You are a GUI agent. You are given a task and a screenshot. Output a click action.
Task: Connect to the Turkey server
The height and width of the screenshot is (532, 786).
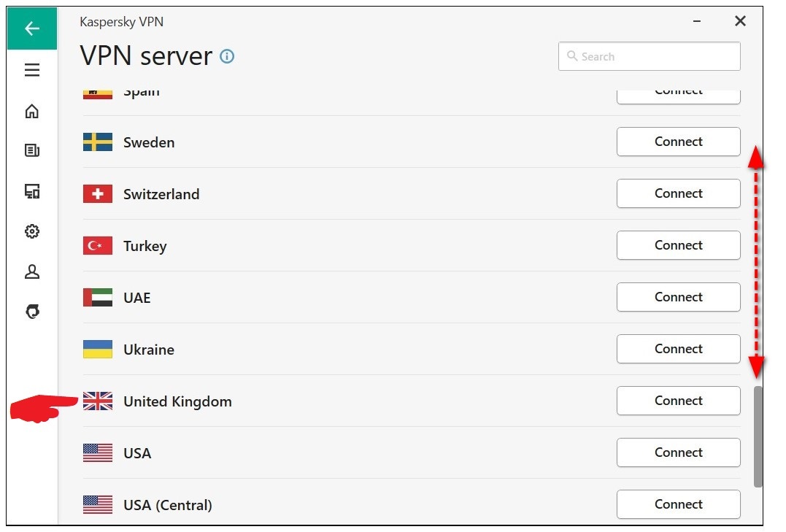coord(678,245)
